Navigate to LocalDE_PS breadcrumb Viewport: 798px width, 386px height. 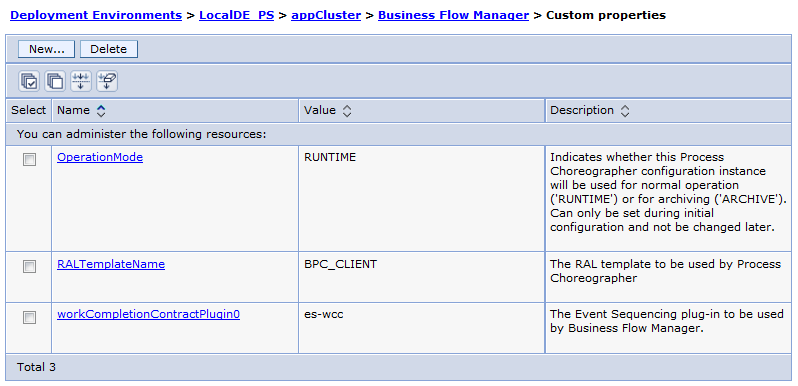[237, 15]
